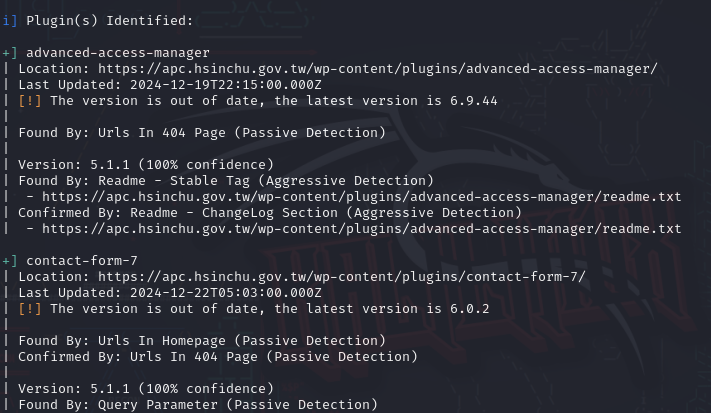This screenshot has height=413, width=711.
Task: Click the [+] marker beside contact-form-7
Action: (x=10, y=261)
